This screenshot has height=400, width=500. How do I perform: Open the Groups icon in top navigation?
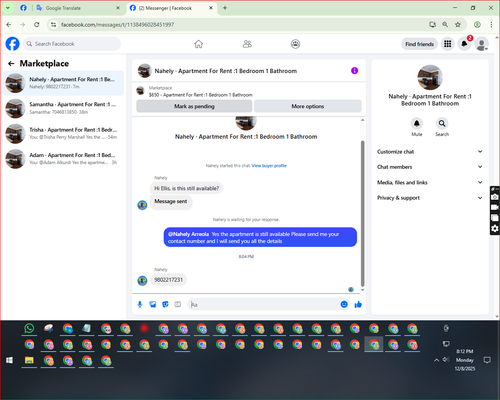point(295,44)
